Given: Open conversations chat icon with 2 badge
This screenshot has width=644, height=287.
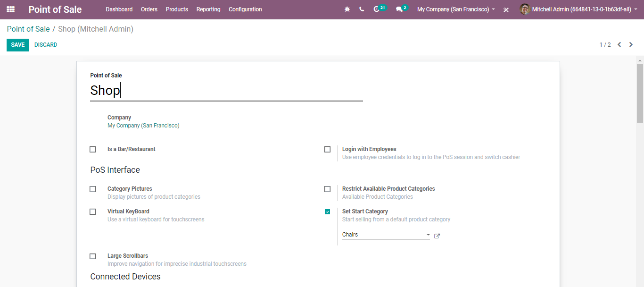Looking at the screenshot, I should (x=402, y=9).
